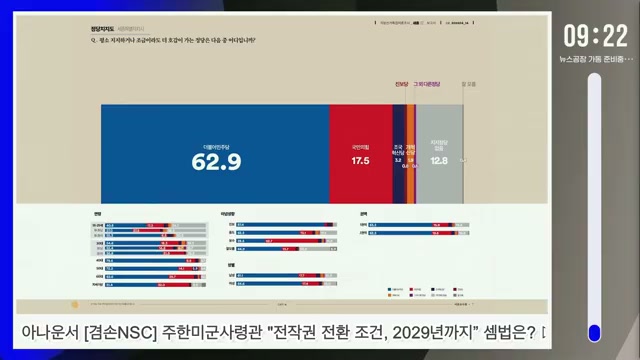The height and width of the screenshot is (360, 640).
Task: Click the '뉴스공장 가동 준비중' status text
Action: coord(596,60)
